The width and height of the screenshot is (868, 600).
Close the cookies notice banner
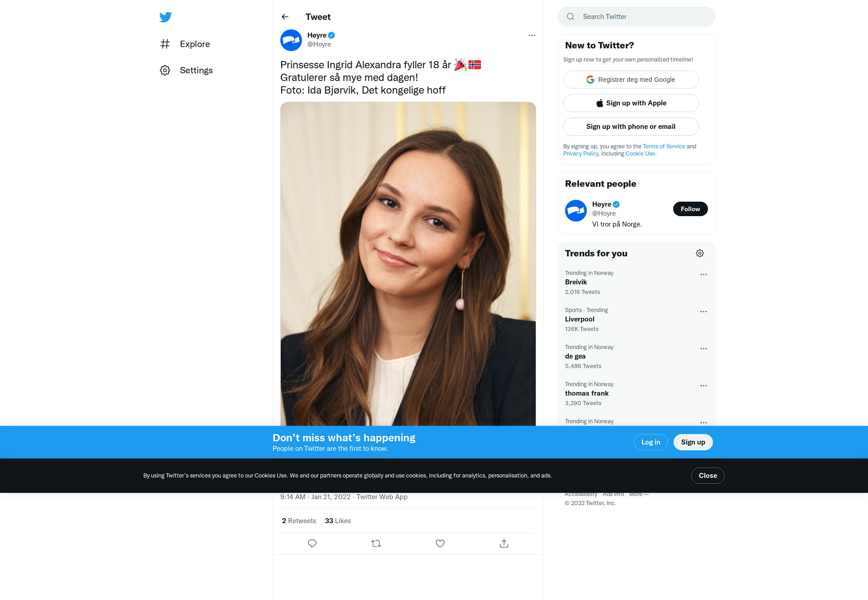[708, 476]
